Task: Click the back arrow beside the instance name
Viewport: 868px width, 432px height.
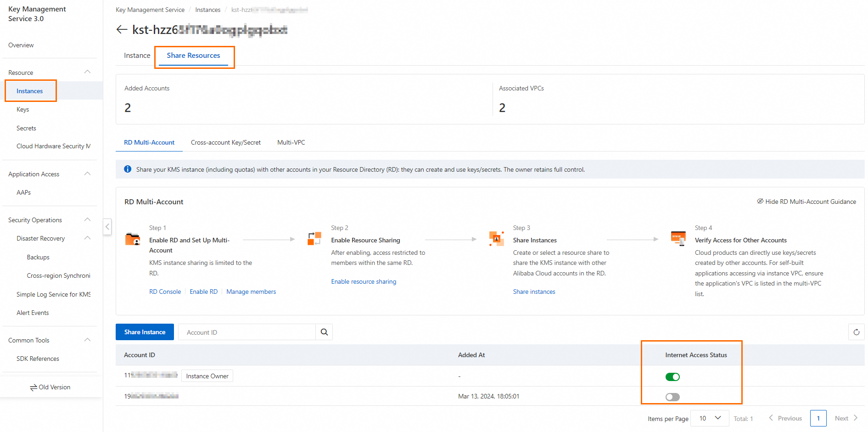Action: click(122, 29)
